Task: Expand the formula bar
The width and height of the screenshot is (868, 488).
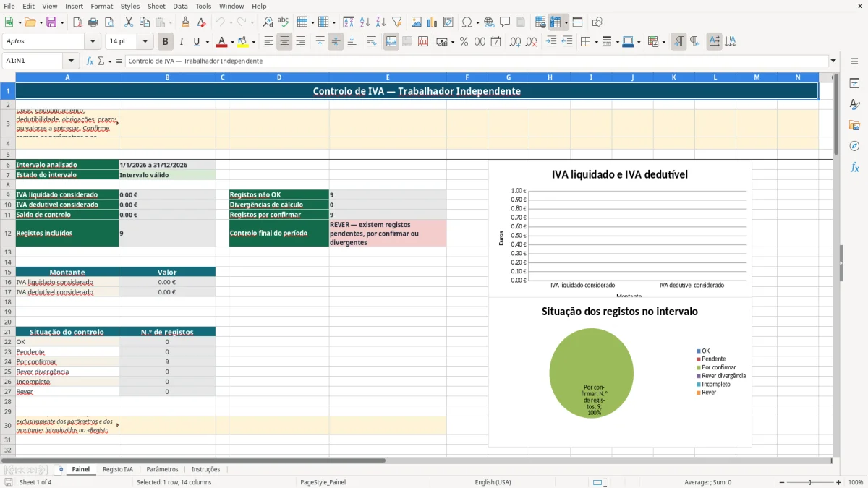Action: pyautogui.click(x=834, y=61)
